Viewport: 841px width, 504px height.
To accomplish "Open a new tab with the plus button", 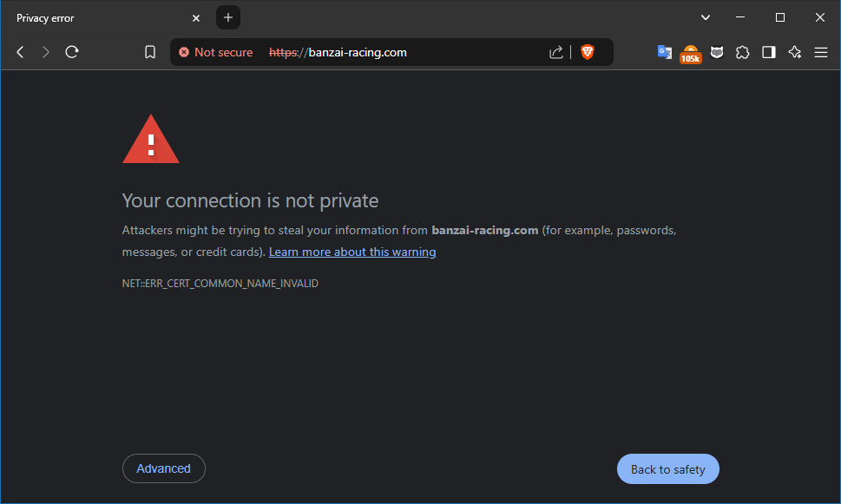I will [x=228, y=17].
